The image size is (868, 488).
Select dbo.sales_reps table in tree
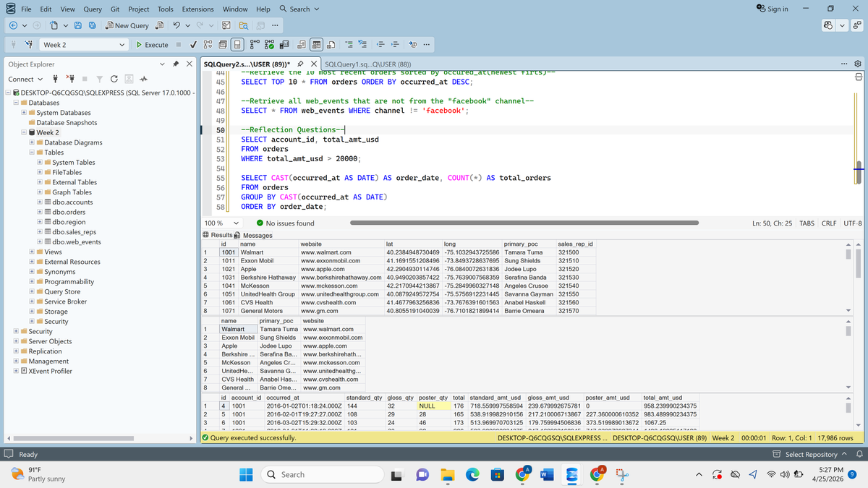coord(75,232)
